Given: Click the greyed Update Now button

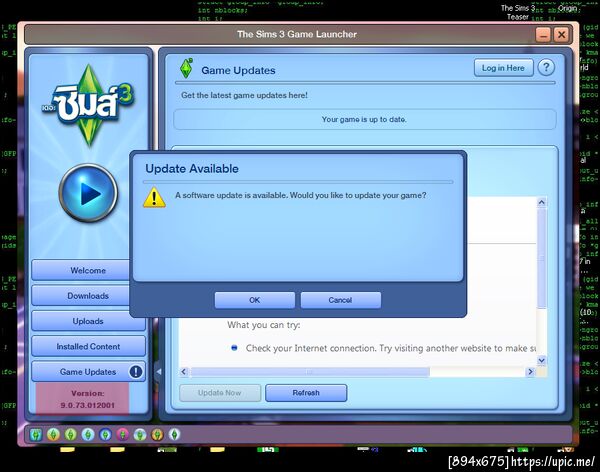Looking at the screenshot, I should click(220, 393).
